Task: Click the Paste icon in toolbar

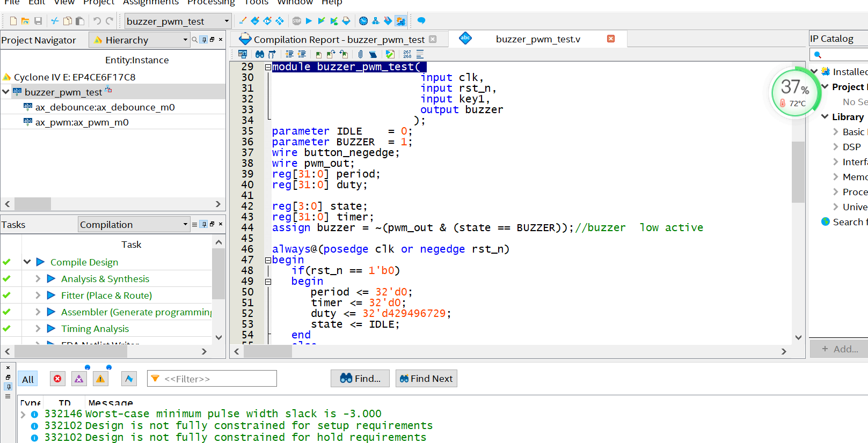Action: click(80, 21)
